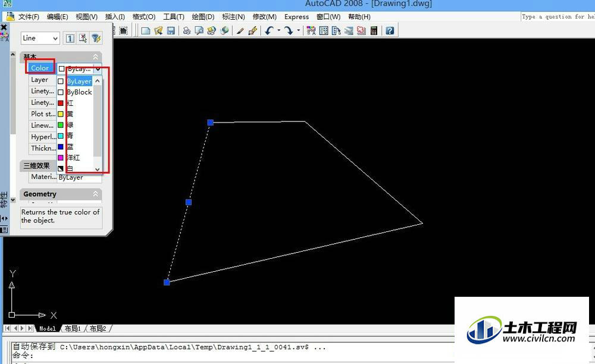The width and height of the screenshot is (595, 364).
Task: Click the Layer property row
Action: pos(42,80)
